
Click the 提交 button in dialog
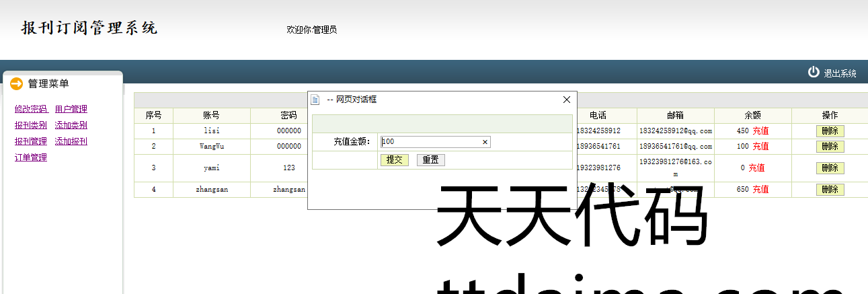tap(394, 159)
